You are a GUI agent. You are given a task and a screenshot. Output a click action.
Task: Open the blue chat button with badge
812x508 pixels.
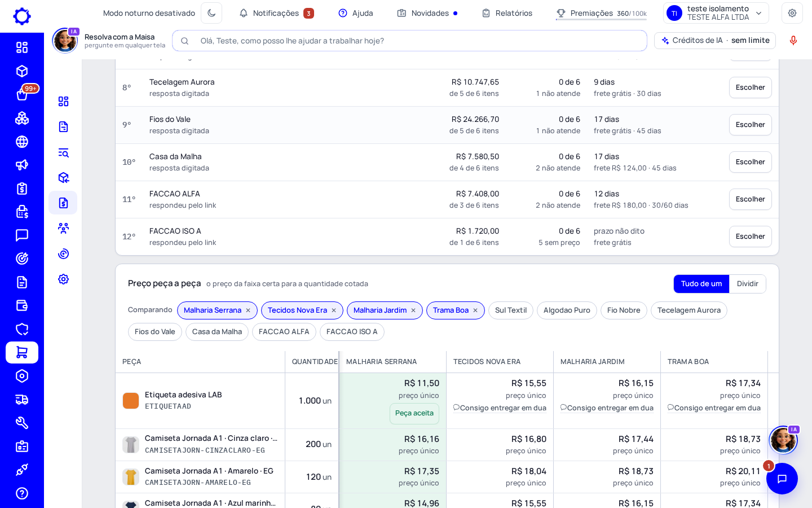click(782, 479)
